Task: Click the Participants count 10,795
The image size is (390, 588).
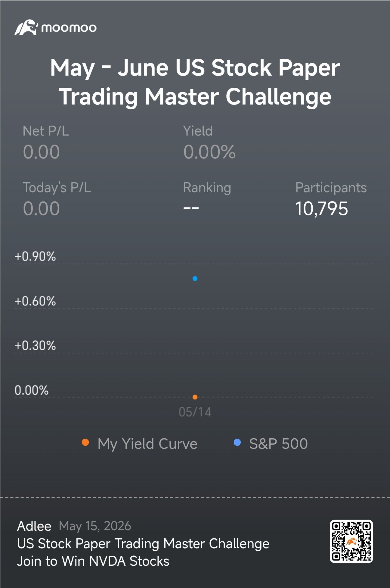Action: tap(322, 208)
